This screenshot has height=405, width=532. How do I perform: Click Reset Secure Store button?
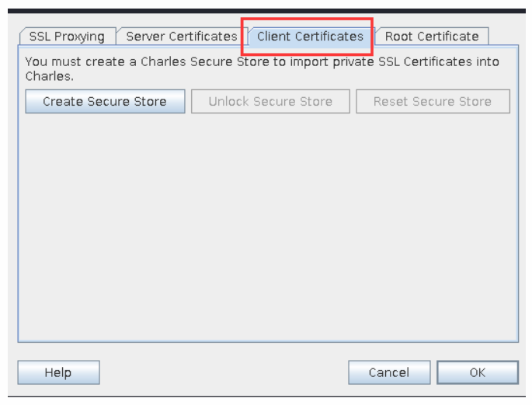pos(433,102)
